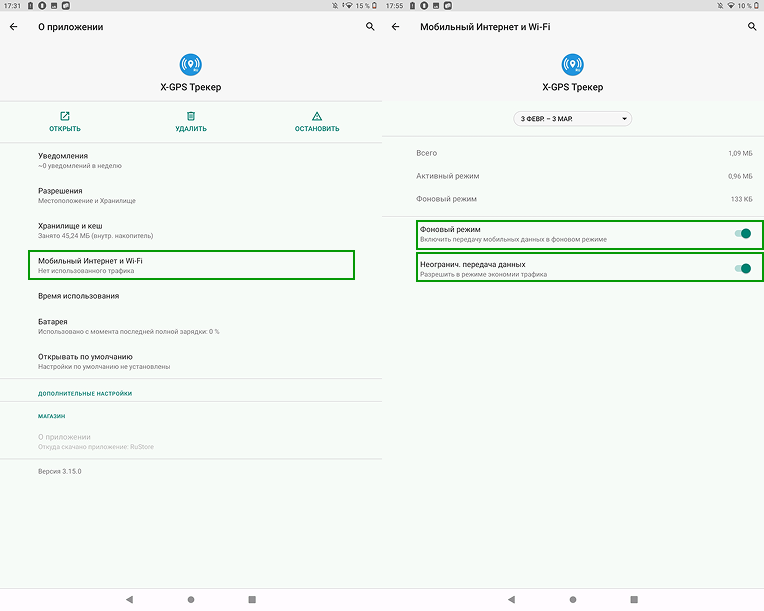Toggle the Фоновый режим switch

[x=742, y=234]
